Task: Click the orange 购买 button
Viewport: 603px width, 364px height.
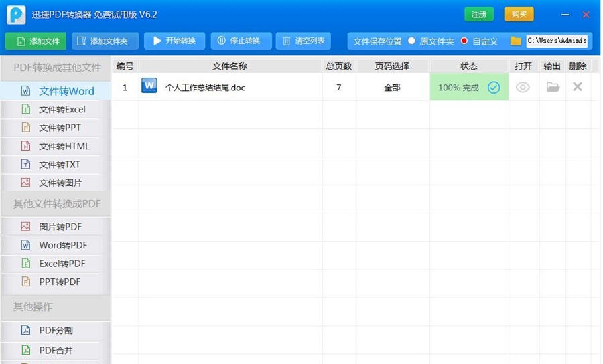Action: point(519,15)
